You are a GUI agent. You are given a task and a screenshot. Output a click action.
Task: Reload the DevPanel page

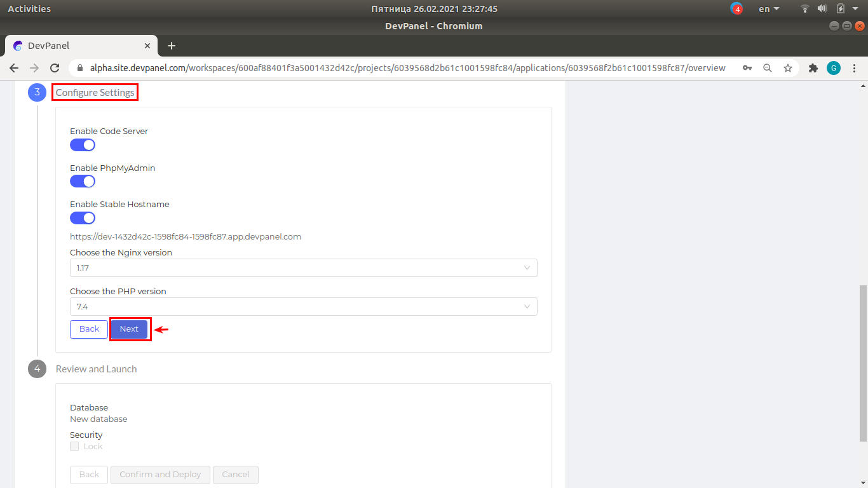tap(55, 67)
